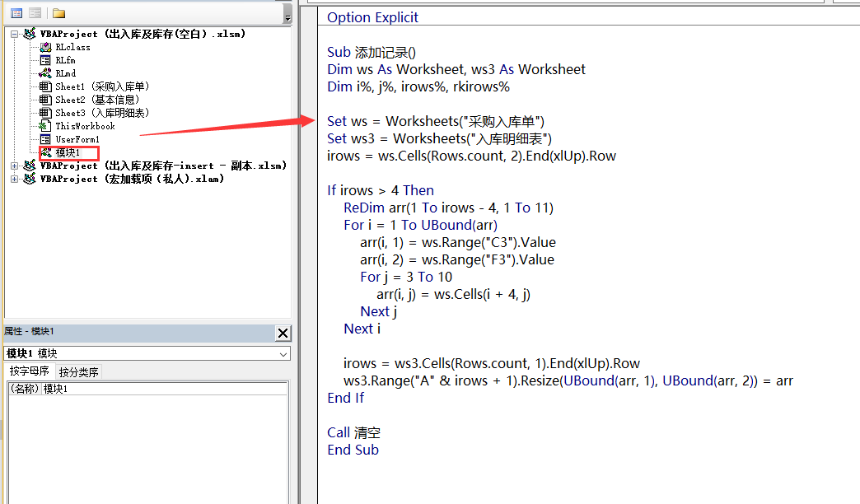
Task: Select the RLfm form
Action: pyautogui.click(x=65, y=60)
